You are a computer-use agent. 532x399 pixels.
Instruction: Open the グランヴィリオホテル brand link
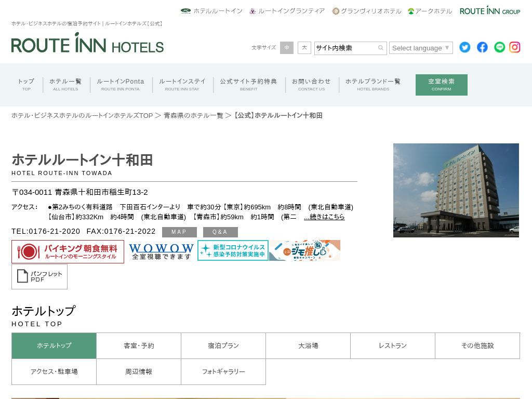[x=366, y=11]
